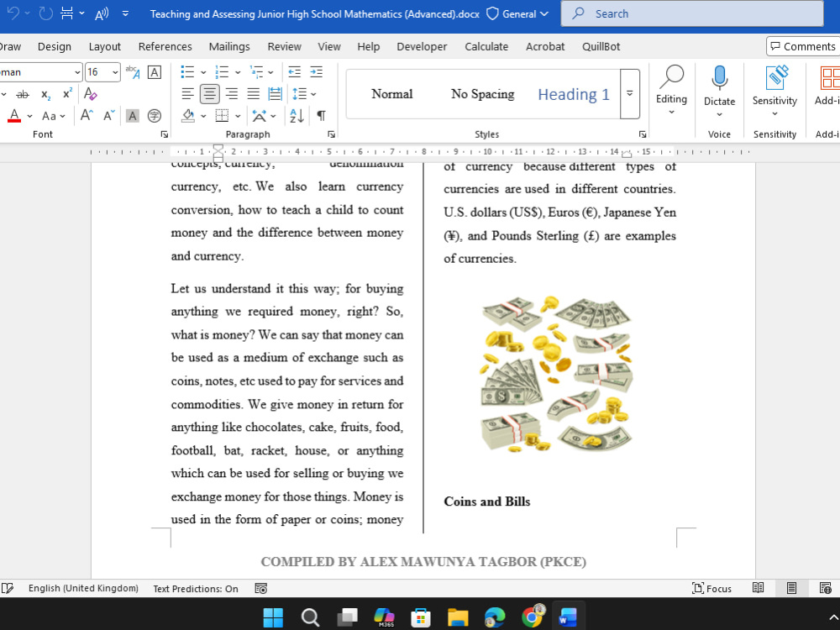Switch to Print Layout view
The width and height of the screenshot is (840, 630).
coord(791,588)
